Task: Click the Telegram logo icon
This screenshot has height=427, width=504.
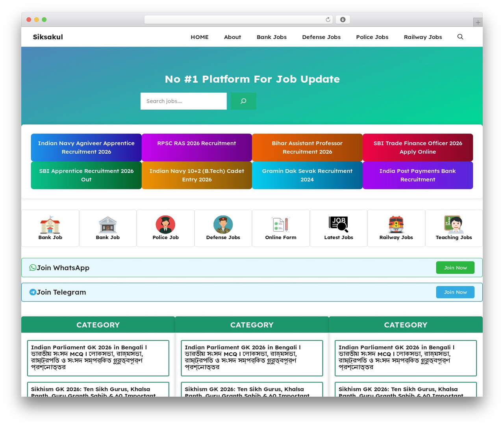Action: (33, 292)
